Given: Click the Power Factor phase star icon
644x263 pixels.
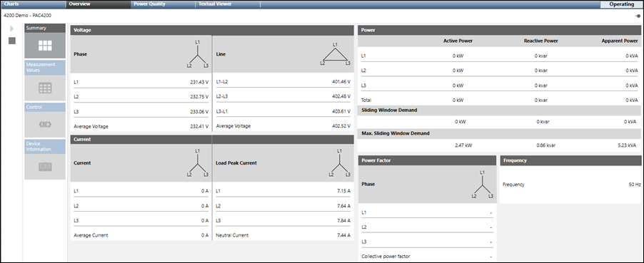Looking at the screenshot, I should point(482,184).
